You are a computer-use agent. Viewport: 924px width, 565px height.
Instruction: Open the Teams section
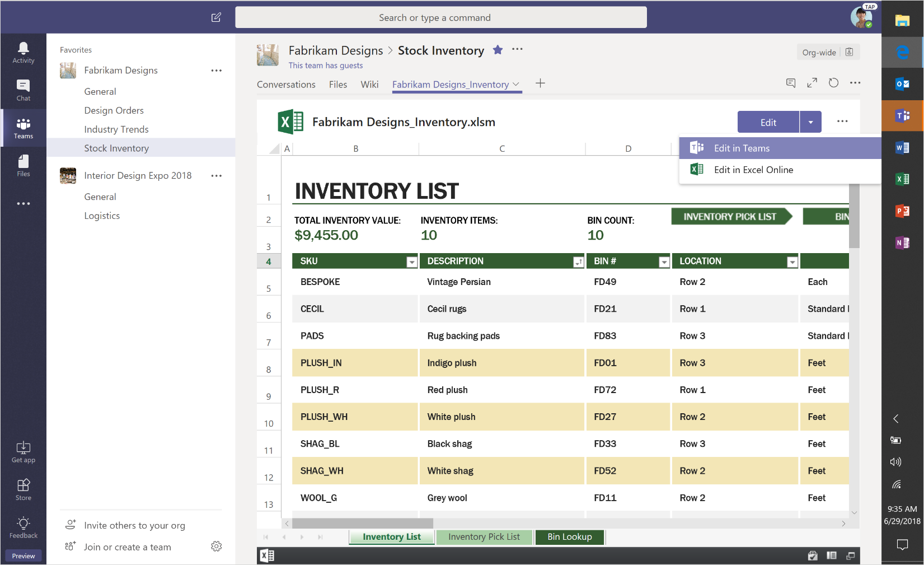point(24,128)
